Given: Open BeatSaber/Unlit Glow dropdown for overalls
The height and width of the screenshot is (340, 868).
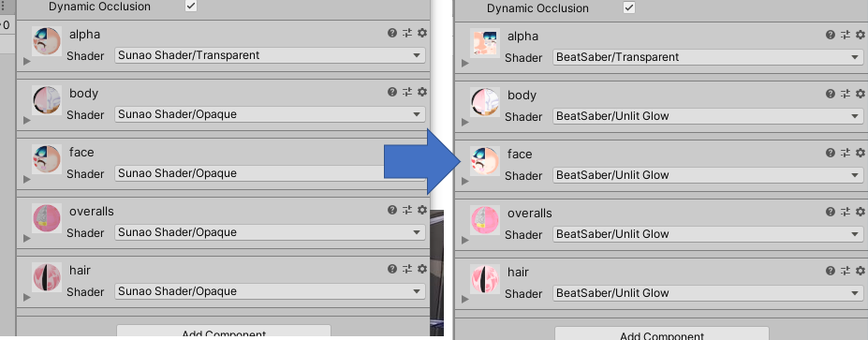Looking at the screenshot, I should 708,234.
